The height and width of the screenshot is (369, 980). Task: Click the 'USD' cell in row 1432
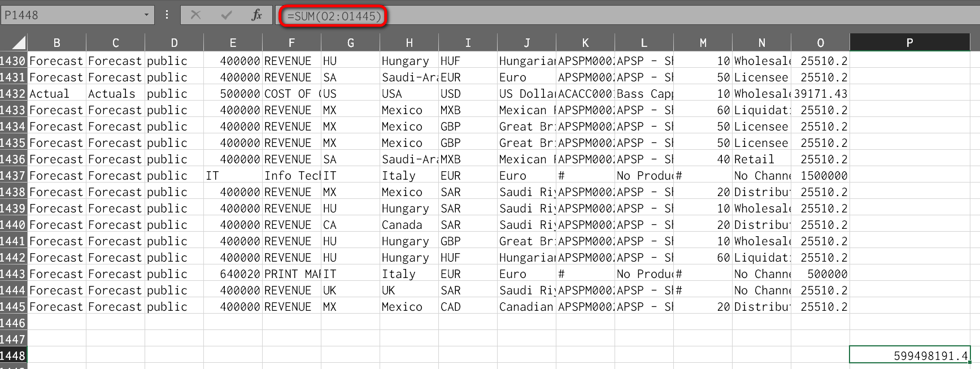[468, 94]
